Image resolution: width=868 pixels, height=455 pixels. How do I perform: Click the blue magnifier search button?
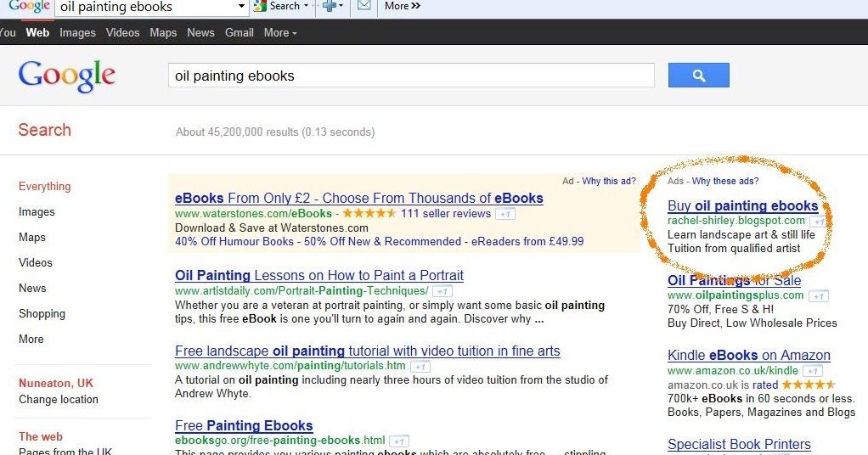click(x=699, y=76)
